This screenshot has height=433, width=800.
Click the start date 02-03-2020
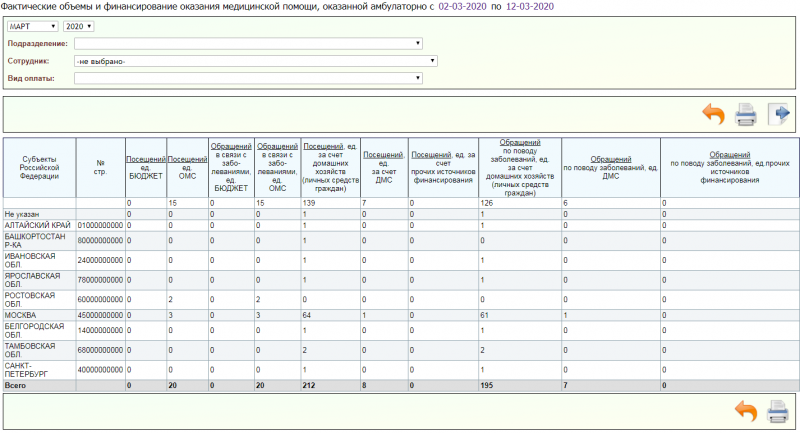click(x=464, y=7)
